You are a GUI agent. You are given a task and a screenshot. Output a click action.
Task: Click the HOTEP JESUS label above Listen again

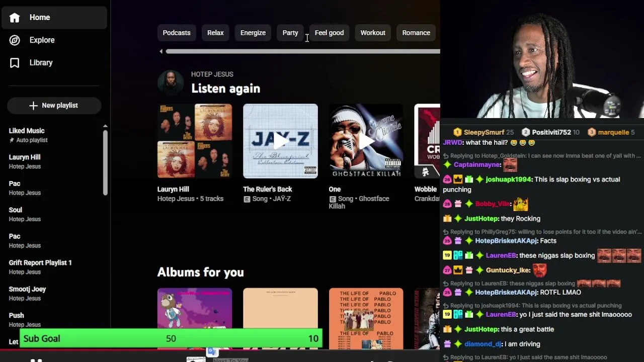tap(212, 74)
